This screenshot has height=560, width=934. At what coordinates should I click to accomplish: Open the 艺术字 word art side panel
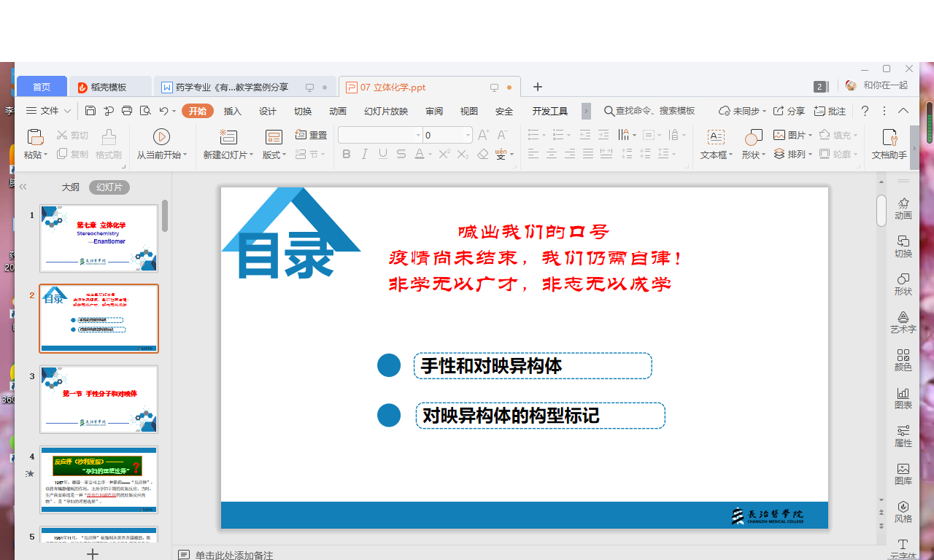point(903,322)
